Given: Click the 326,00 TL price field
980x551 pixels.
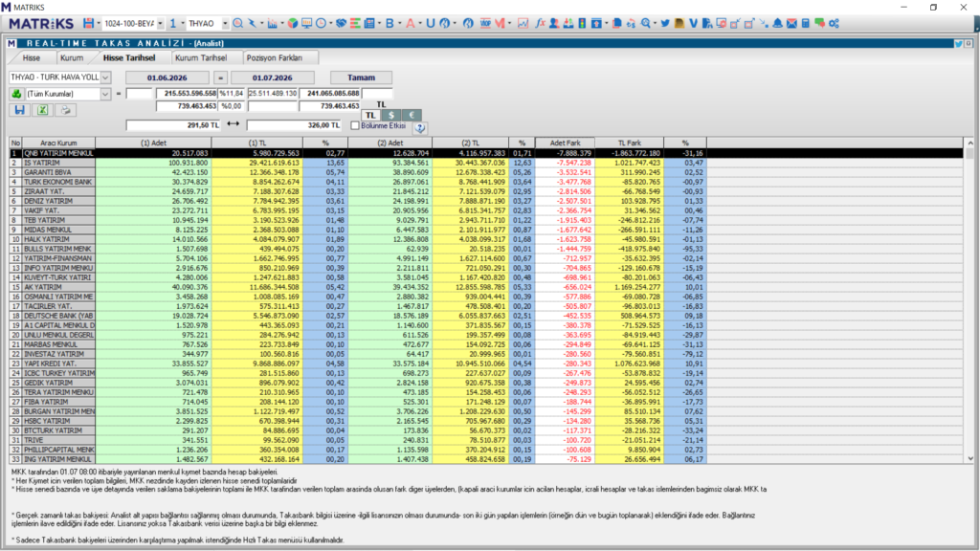Looking at the screenshot, I should click(294, 125).
